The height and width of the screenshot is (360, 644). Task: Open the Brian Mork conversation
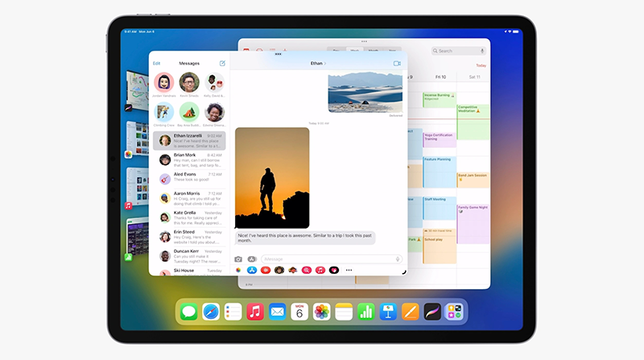(x=189, y=159)
